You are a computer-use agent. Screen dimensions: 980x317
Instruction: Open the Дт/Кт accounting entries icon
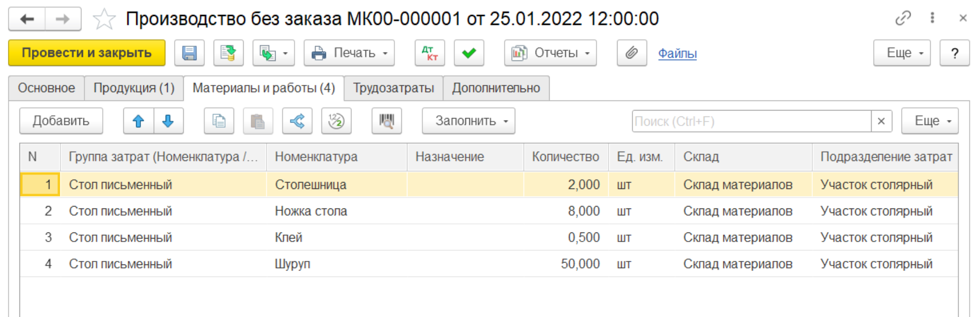(429, 53)
